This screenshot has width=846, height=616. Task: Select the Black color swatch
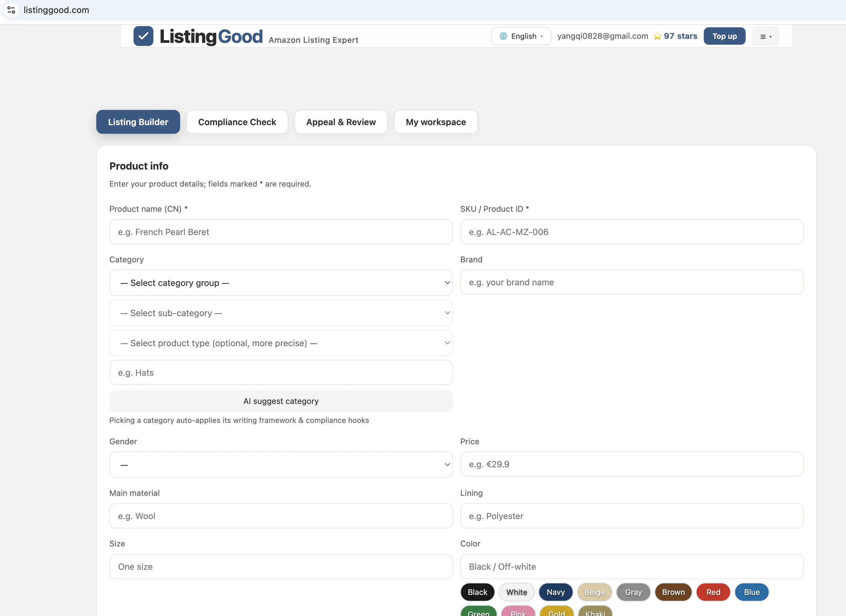(x=477, y=592)
